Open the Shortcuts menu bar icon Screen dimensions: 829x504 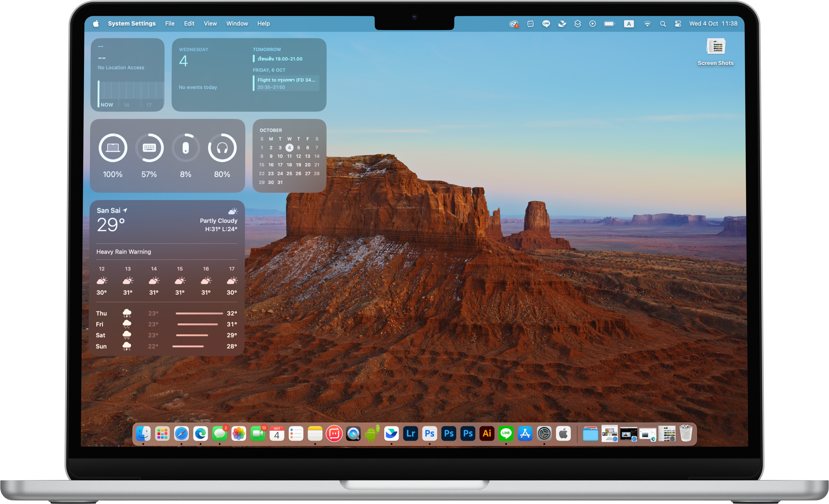[x=577, y=24]
